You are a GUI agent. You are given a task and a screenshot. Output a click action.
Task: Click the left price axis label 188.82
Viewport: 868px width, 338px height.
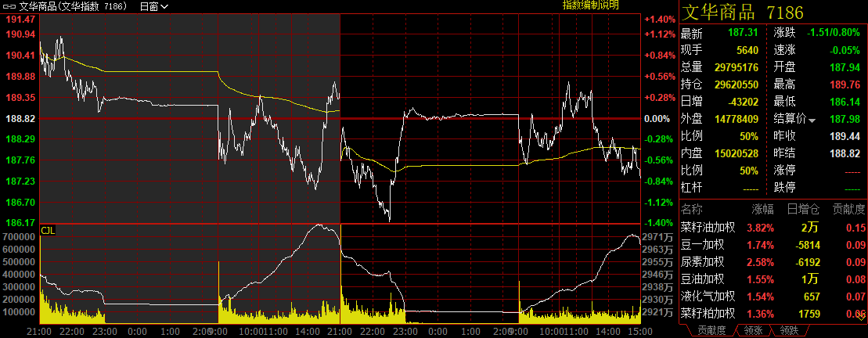(x=20, y=118)
